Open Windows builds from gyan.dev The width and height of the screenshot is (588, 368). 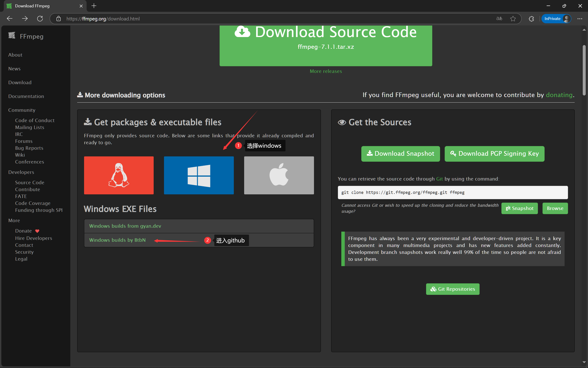tap(125, 226)
